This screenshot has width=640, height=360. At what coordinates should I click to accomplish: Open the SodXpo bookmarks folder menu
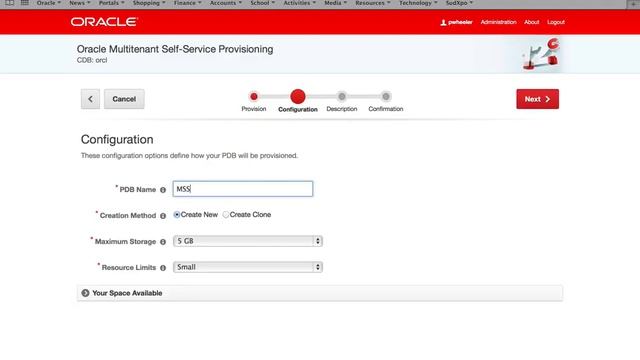(x=459, y=3)
